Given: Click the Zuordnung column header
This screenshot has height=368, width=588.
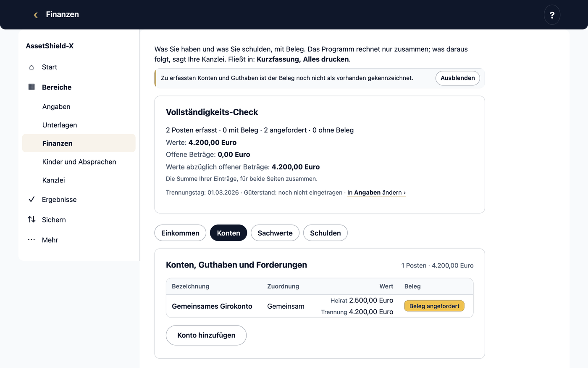Looking at the screenshot, I should (283, 286).
